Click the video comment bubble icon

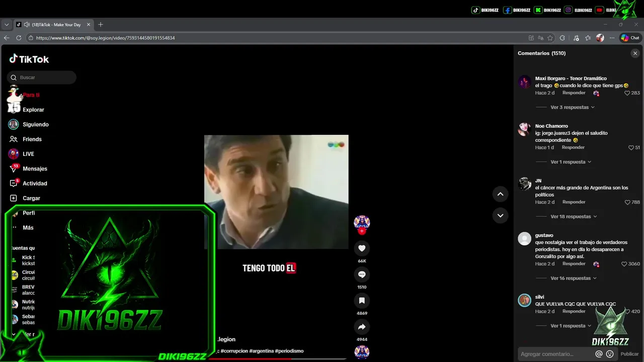coord(362,274)
